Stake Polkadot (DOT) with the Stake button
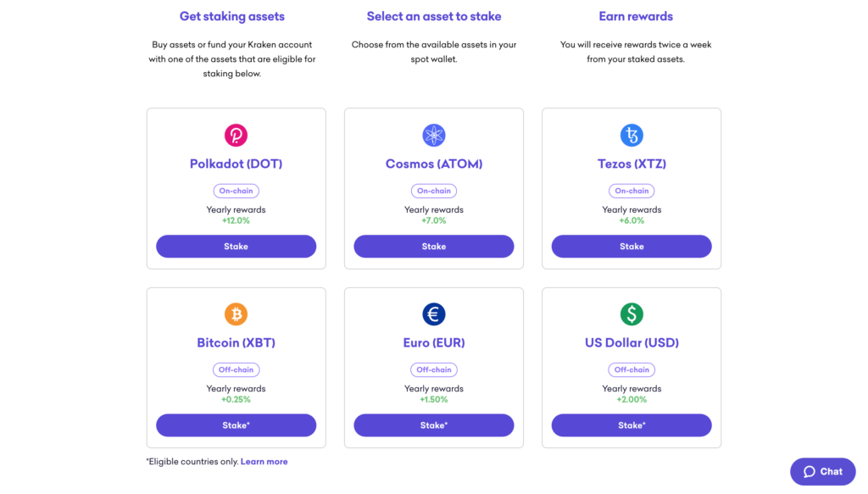The image size is (868, 494). (x=236, y=247)
